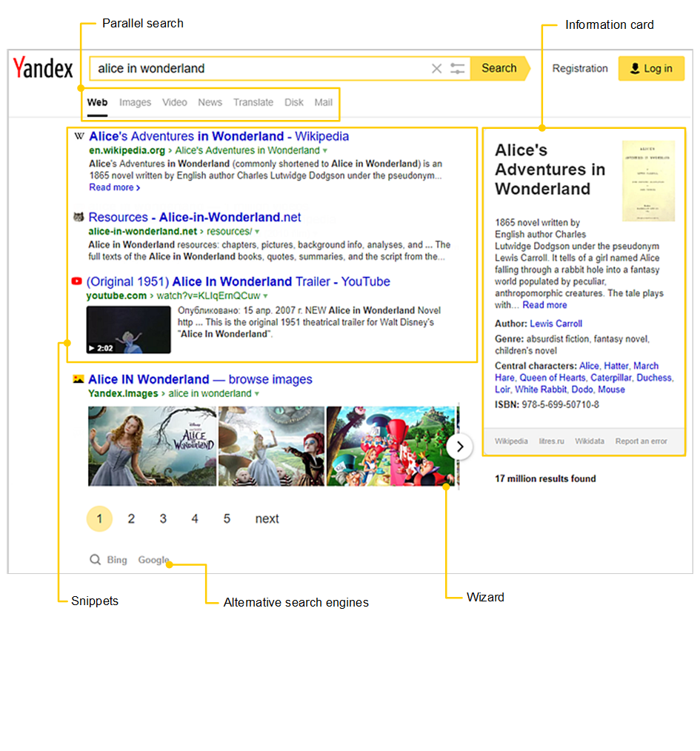
Task: Click the magnifier icon beside Bing
Action: [96, 559]
